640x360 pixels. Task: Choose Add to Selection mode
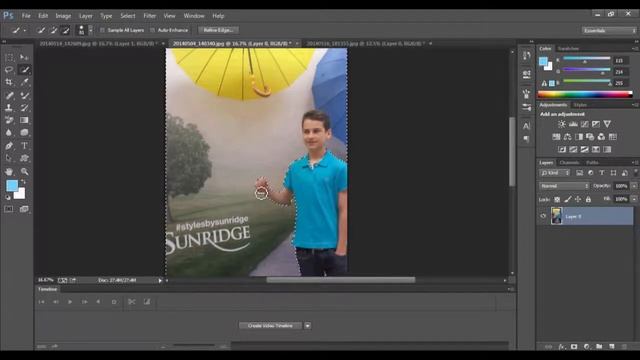[53, 30]
